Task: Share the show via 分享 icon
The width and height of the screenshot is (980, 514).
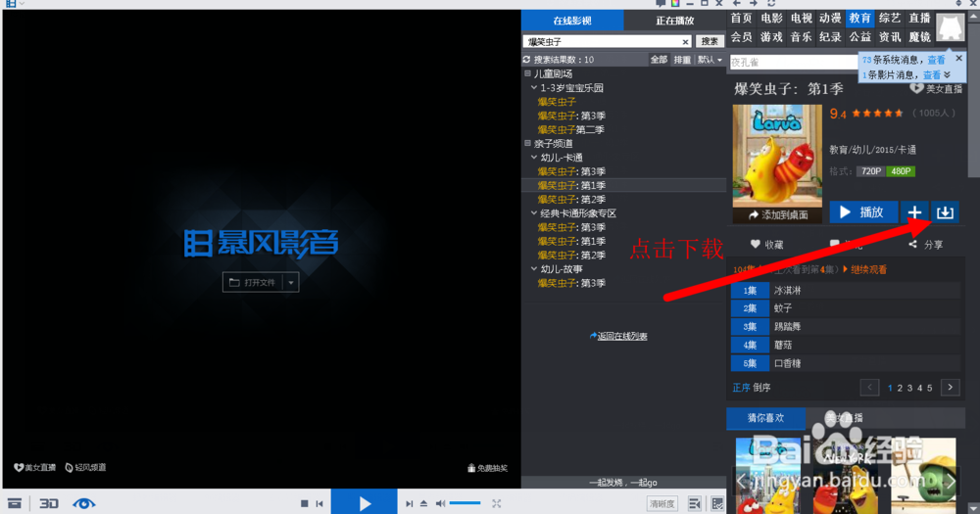Action: [926, 244]
